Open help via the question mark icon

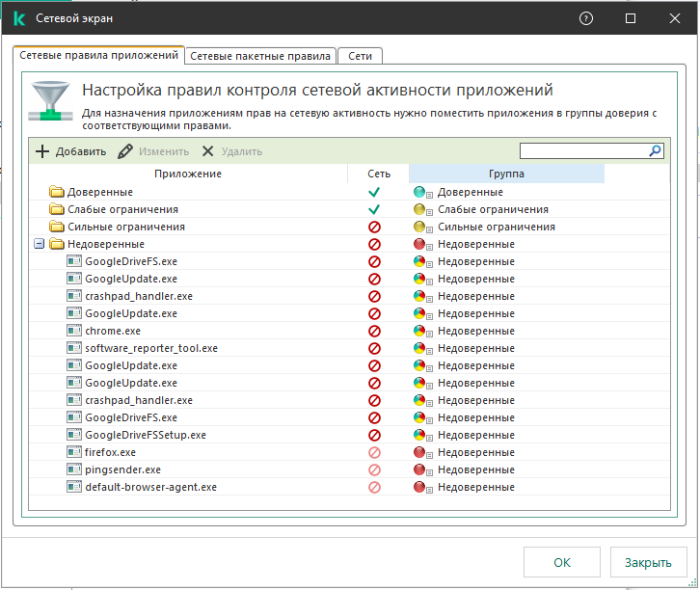point(587,18)
